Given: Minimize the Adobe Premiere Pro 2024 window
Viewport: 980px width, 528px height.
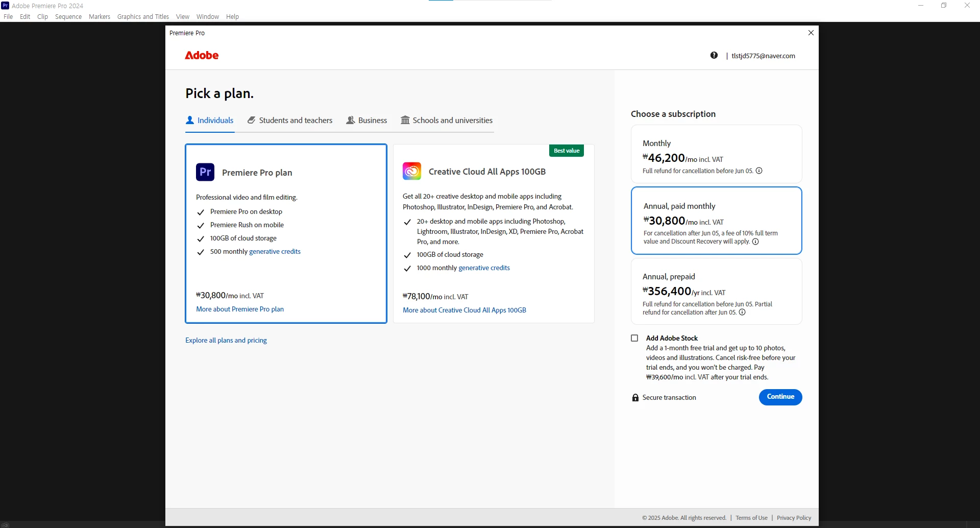Looking at the screenshot, I should (921, 6).
